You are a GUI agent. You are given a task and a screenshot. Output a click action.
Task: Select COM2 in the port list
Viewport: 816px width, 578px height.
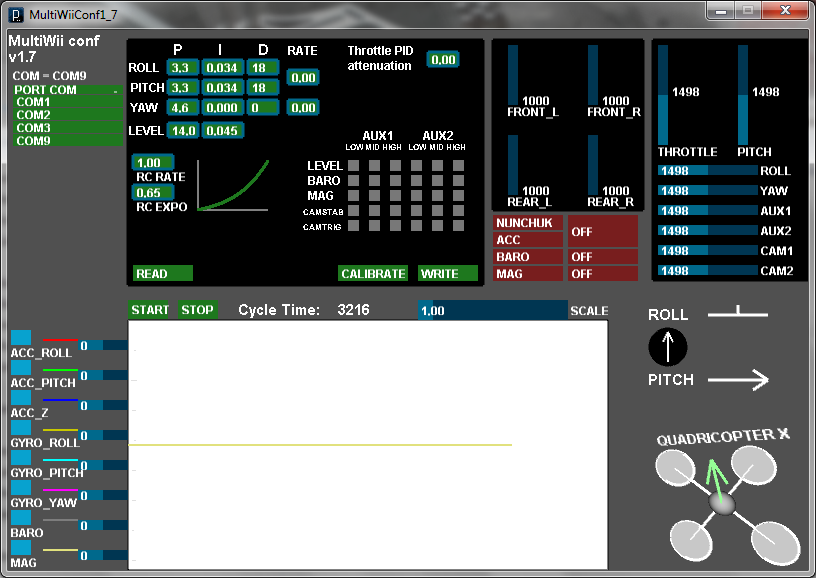pyautogui.click(x=68, y=115)
